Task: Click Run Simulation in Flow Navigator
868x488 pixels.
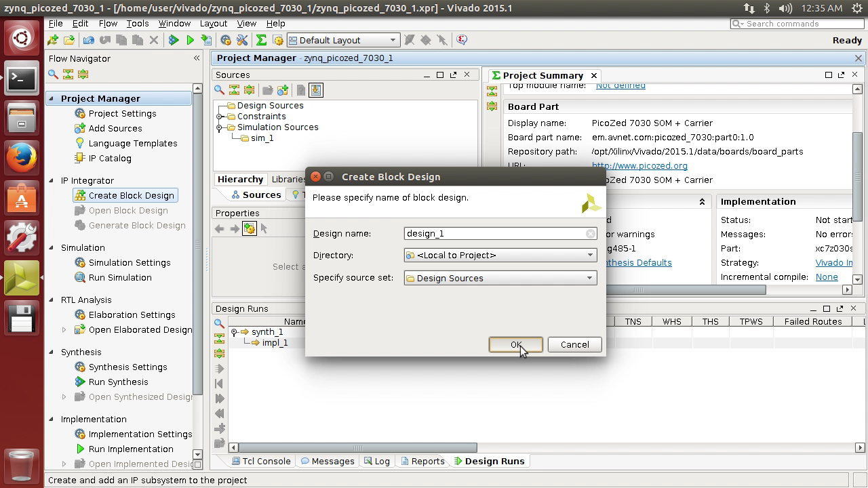Action: [x=120, y=277]
